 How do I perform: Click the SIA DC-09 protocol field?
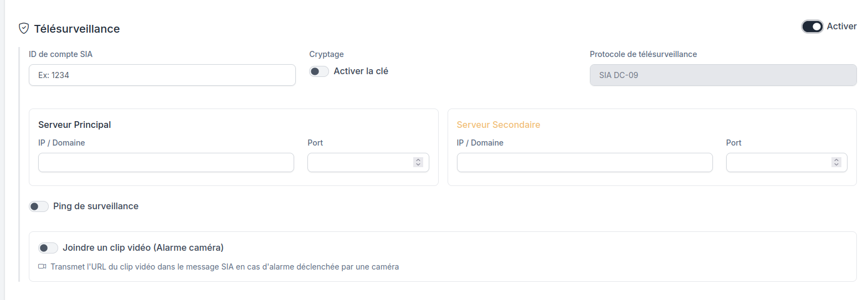coord(723,75)
